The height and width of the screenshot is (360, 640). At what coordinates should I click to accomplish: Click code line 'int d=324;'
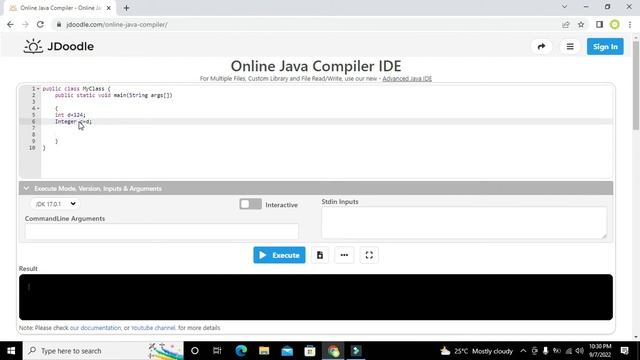click(70, 115)
